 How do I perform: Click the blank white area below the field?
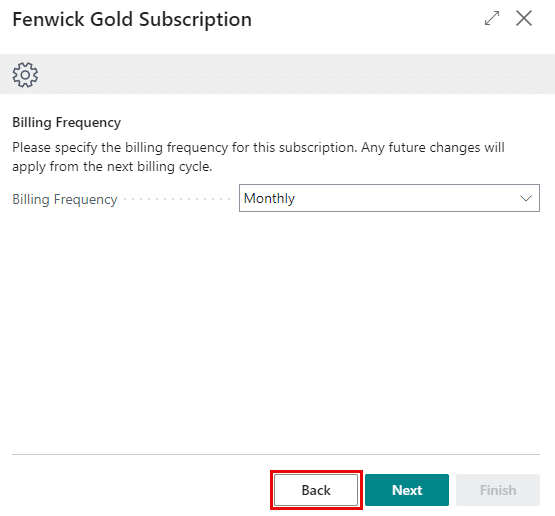click(x=276, y=329)
